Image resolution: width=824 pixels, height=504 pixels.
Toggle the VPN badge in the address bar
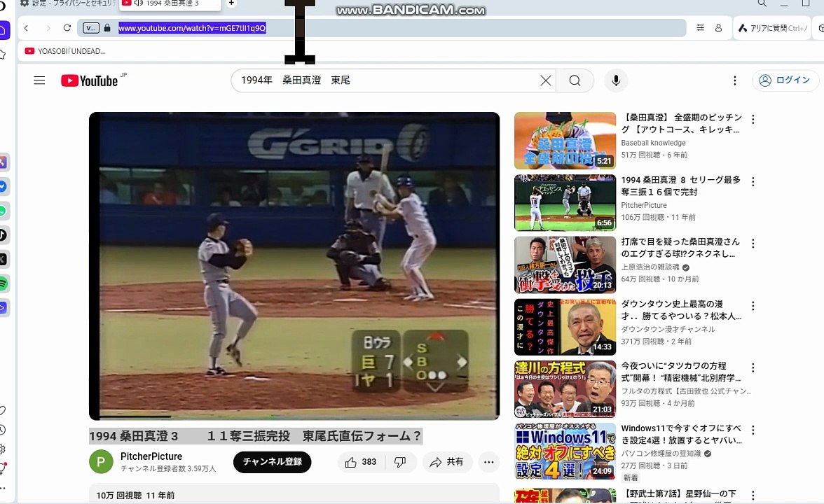click(x=90, y=28)
